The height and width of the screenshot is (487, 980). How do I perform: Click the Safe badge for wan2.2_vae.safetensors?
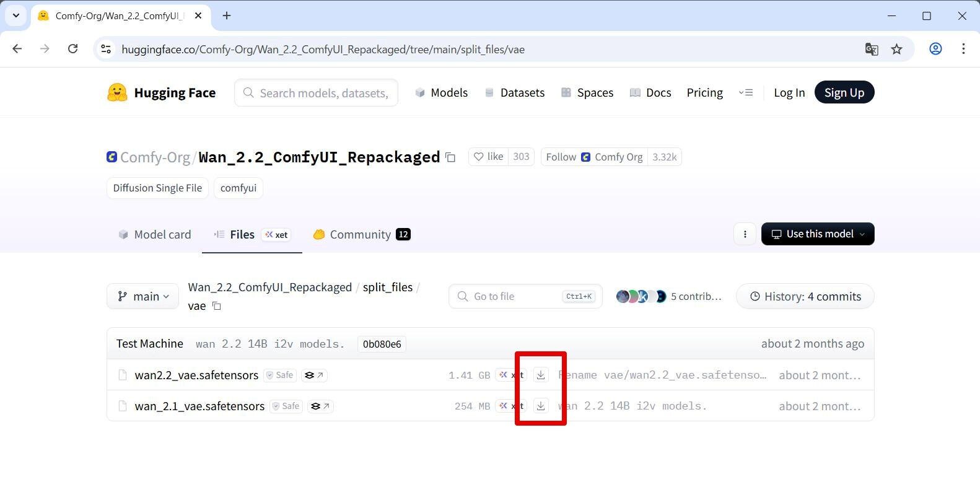click(x=280, y=375)
